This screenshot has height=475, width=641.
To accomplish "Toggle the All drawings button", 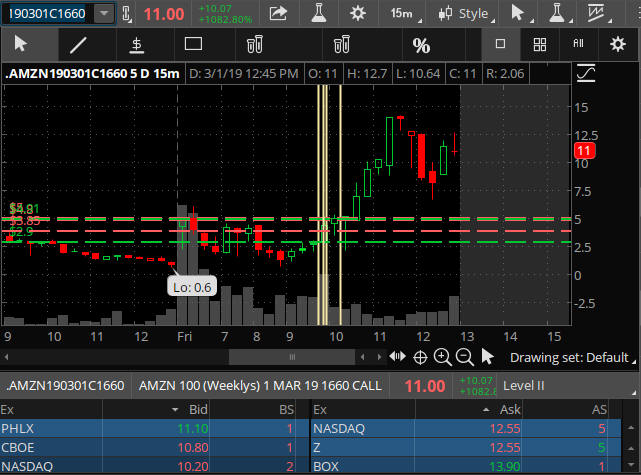I will click(x=578, y=45).
